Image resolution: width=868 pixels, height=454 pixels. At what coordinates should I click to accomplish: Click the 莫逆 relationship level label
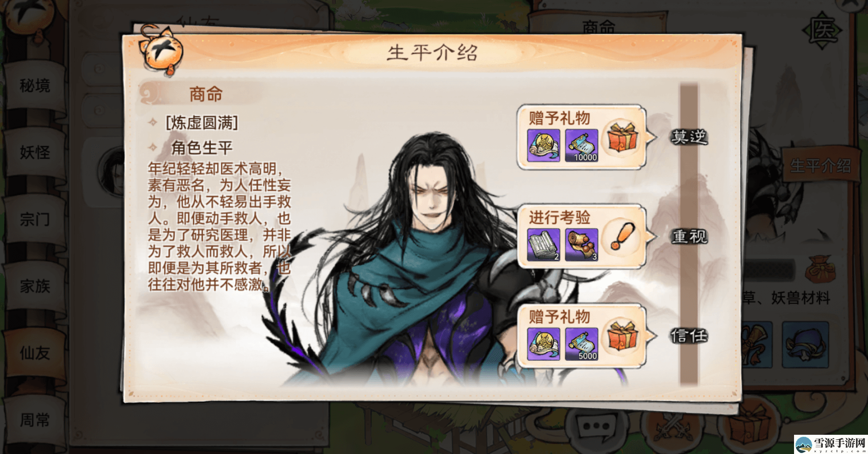(x=689, y=137)
